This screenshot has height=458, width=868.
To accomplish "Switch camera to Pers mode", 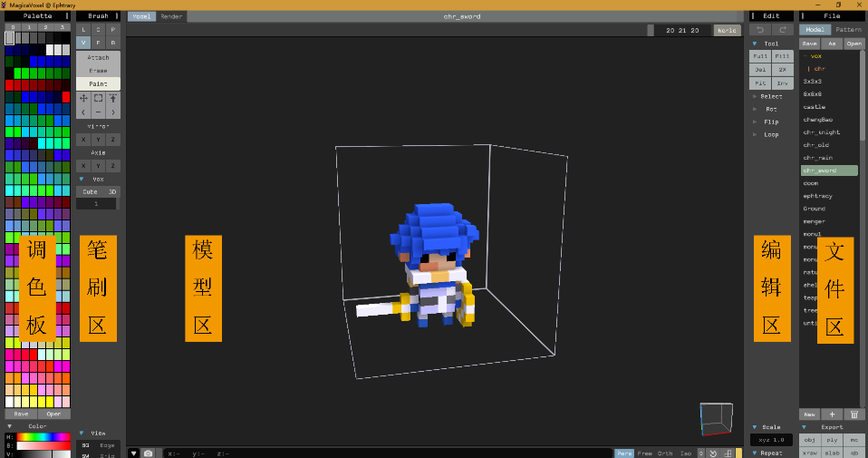I will (x=624, y=453).
